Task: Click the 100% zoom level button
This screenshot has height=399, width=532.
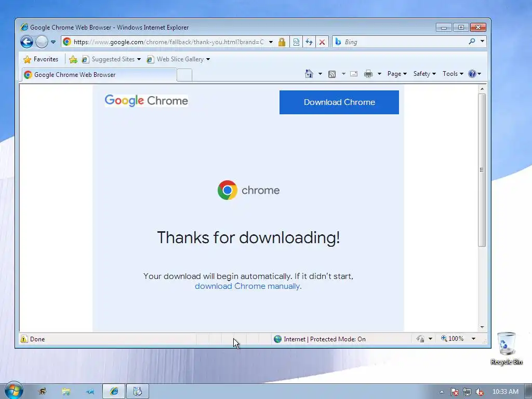Action: coord(453,339)
